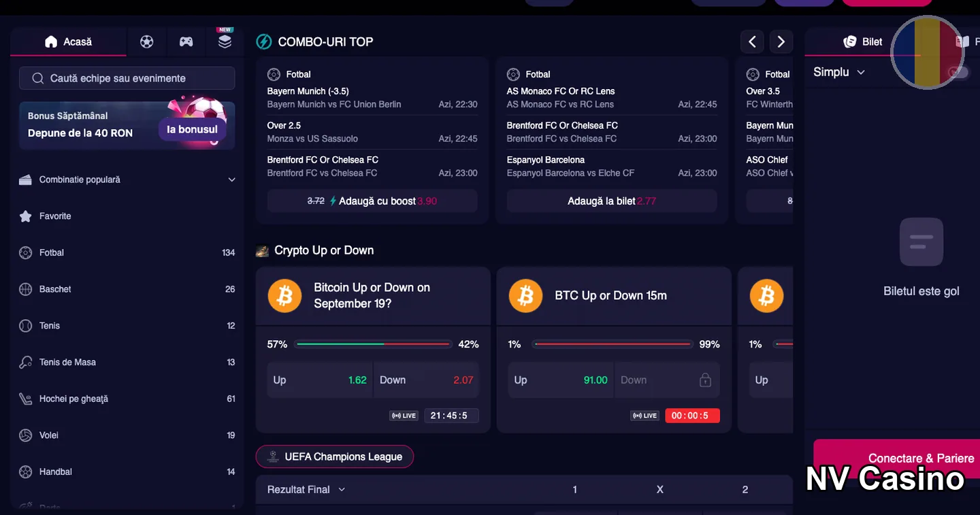Open the Rezultat Final dropdown

(306, 489)
